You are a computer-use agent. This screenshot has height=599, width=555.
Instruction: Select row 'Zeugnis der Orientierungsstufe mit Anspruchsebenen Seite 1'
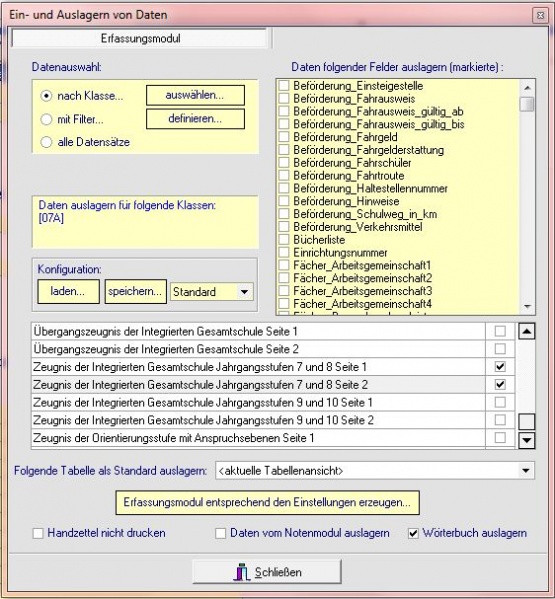coord(258,438)
